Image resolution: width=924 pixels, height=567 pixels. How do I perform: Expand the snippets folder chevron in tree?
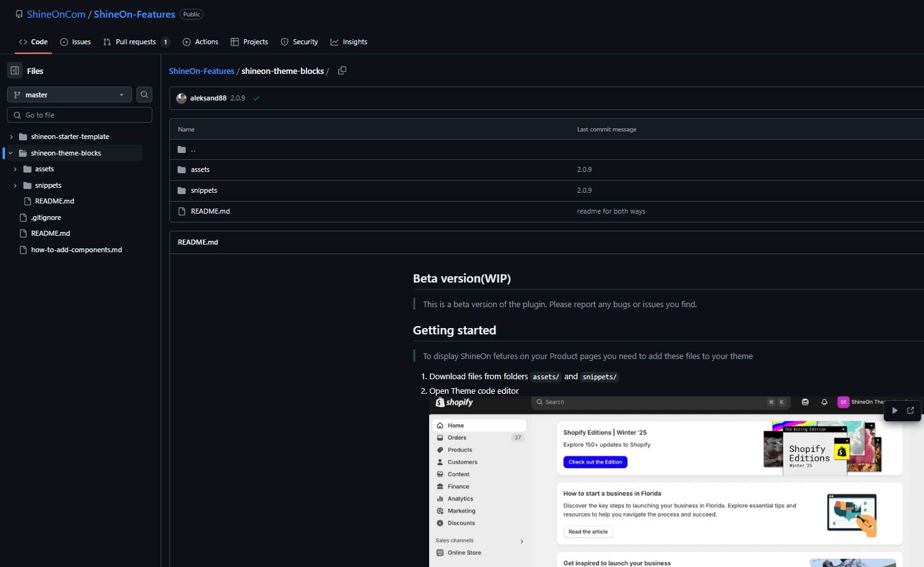15,185
